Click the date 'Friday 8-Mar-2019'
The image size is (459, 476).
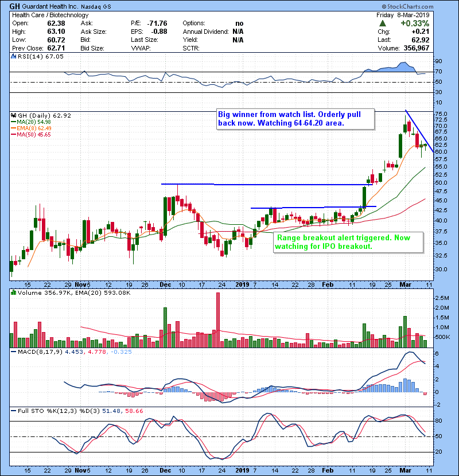coord(403,15)
